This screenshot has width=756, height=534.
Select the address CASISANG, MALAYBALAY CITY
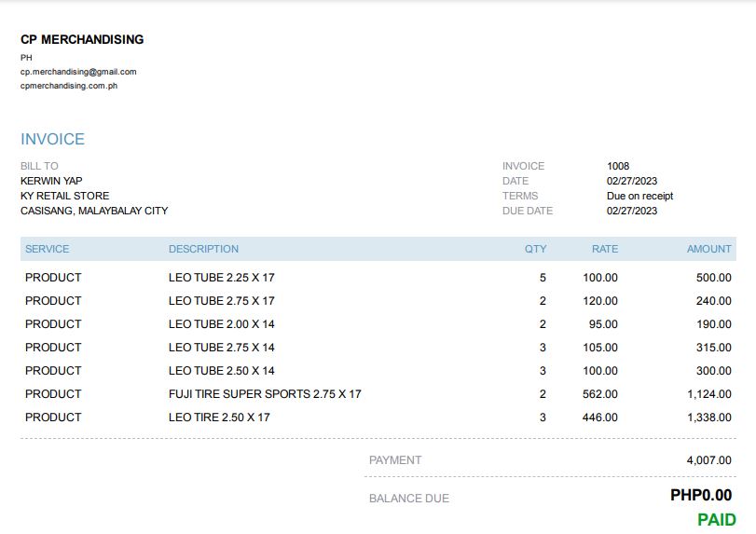pos(94,212)
